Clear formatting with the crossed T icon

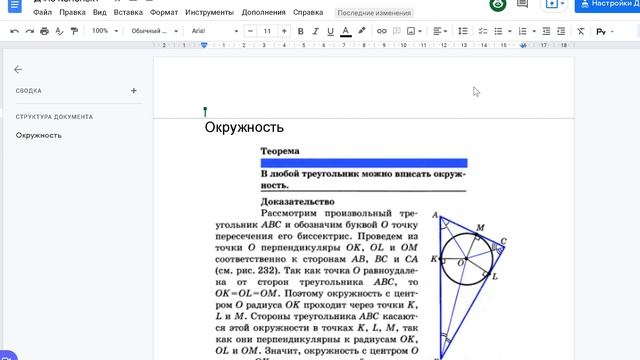(580, 31)
